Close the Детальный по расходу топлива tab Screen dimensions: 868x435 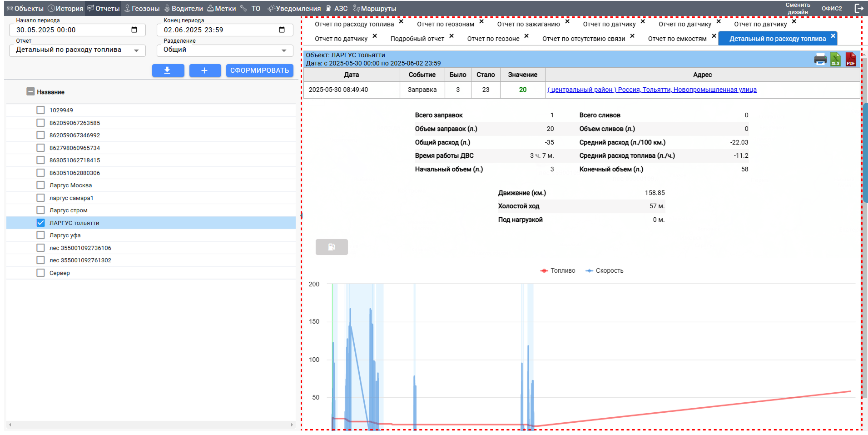[x=833, y=36]
